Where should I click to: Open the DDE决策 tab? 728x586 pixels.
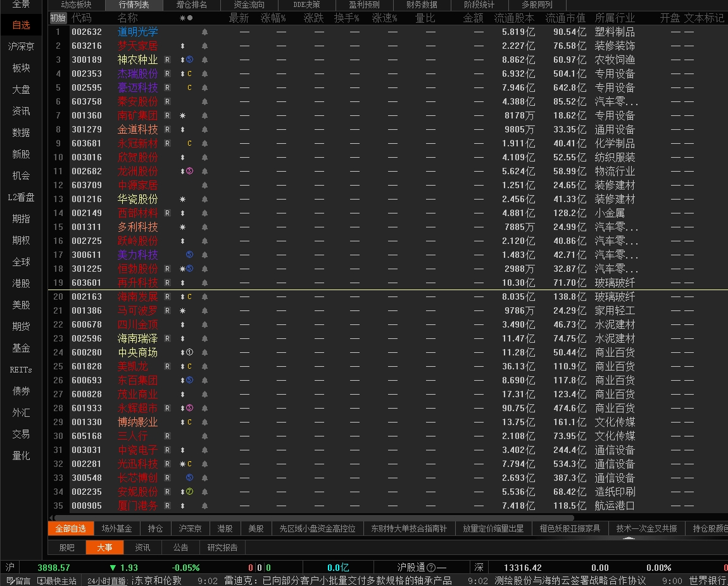point(307,5)
